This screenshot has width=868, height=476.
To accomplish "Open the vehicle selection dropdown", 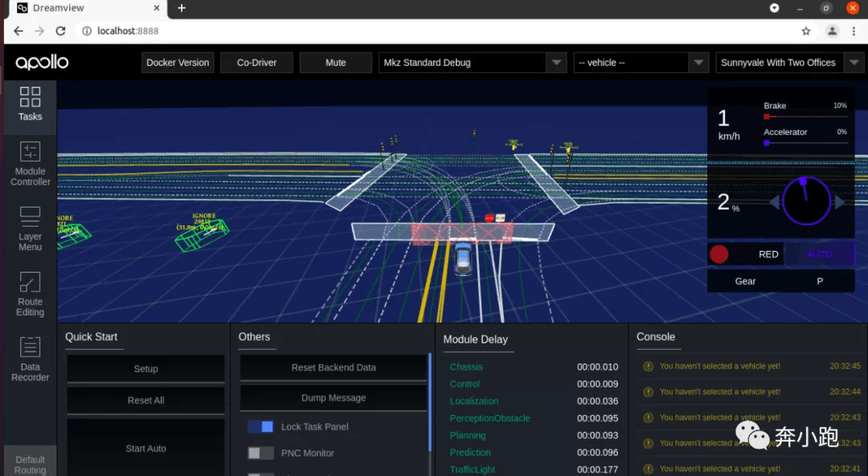I will pos(641,63).
